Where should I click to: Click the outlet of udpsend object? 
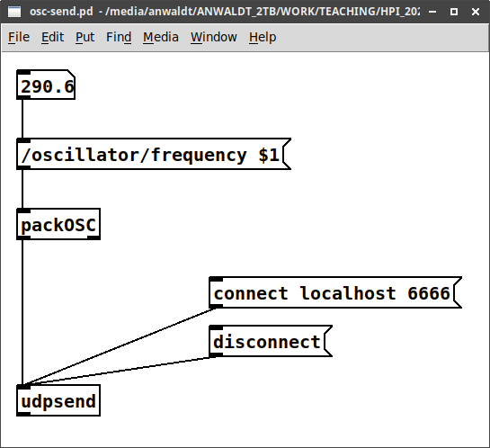point(23,414)
